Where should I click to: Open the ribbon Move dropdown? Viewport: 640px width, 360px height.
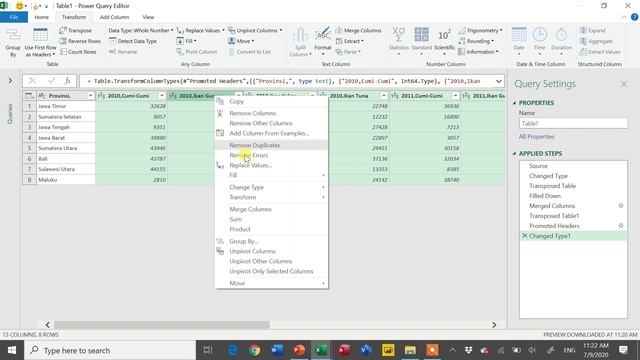click(241, 41)
